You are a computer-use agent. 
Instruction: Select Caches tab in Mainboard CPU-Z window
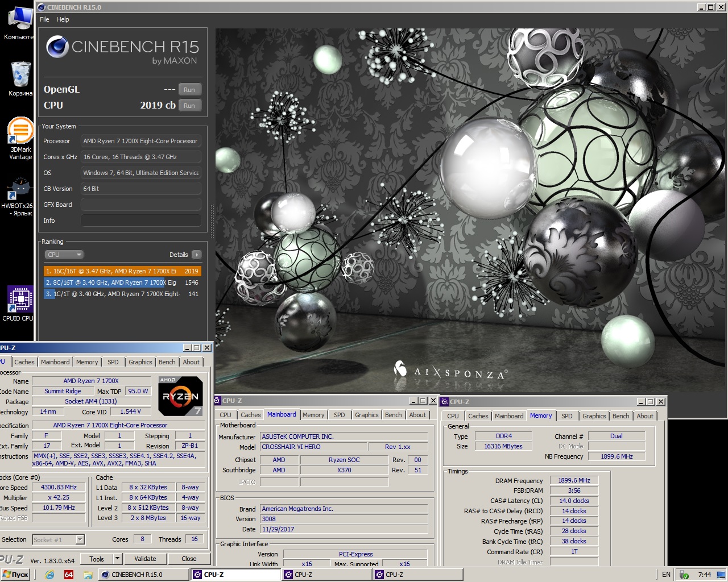[250, 415]
